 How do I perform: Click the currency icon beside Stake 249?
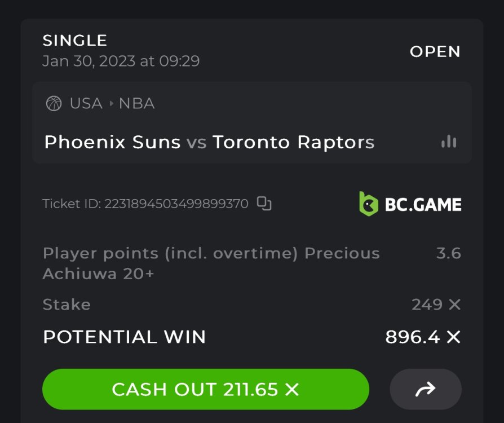click(x=454, y=305)
